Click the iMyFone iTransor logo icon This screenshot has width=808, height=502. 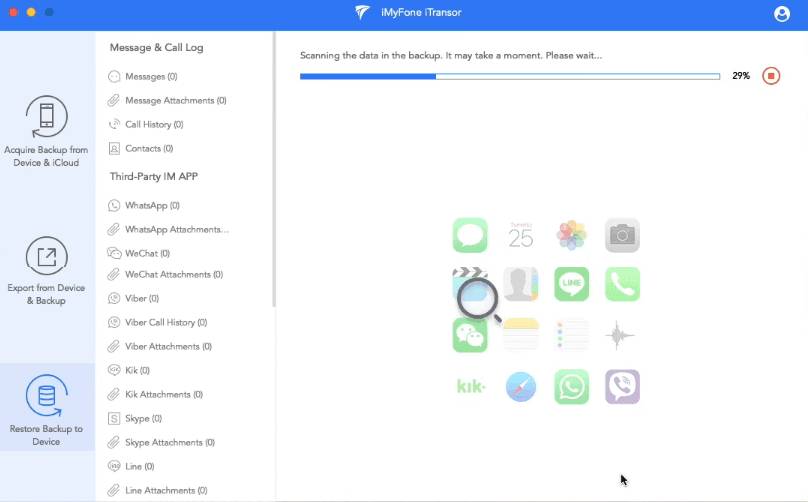pyautogui.click(x=362, y=12)
